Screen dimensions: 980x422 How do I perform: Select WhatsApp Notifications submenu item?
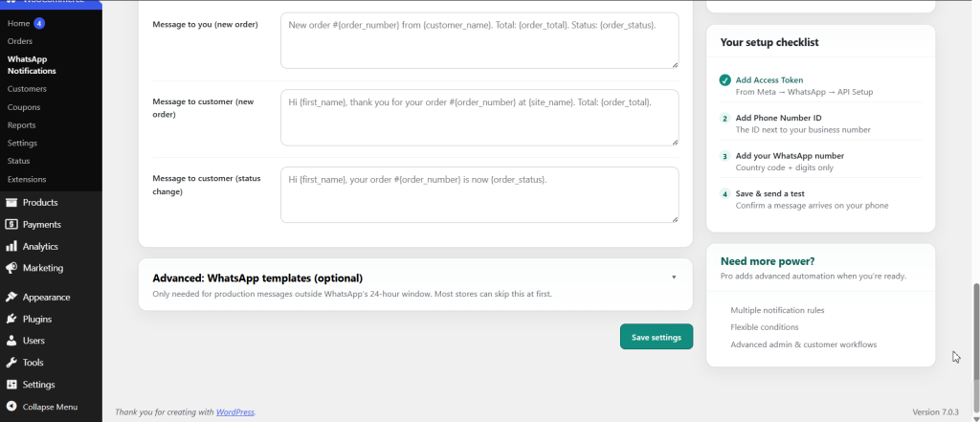point(32,65)
